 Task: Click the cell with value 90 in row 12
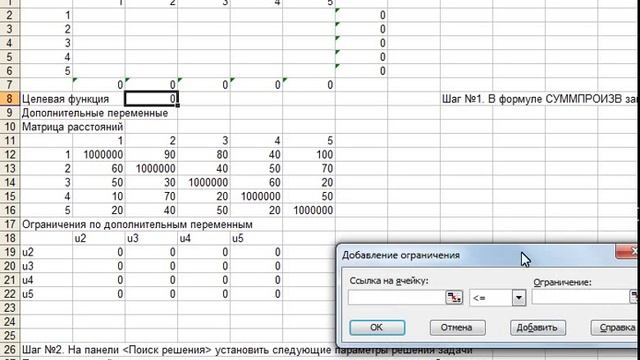[151, 155]
